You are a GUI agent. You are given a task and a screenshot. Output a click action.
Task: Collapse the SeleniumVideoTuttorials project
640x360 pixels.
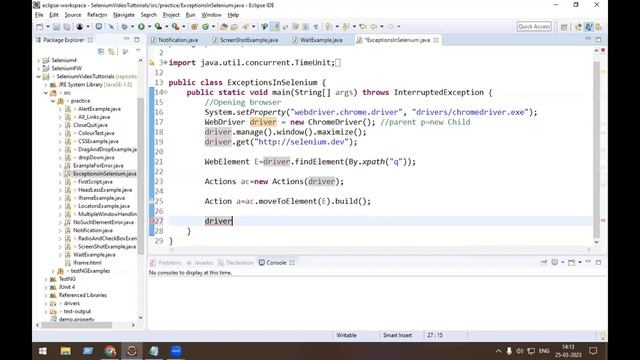tap(39, 76)
